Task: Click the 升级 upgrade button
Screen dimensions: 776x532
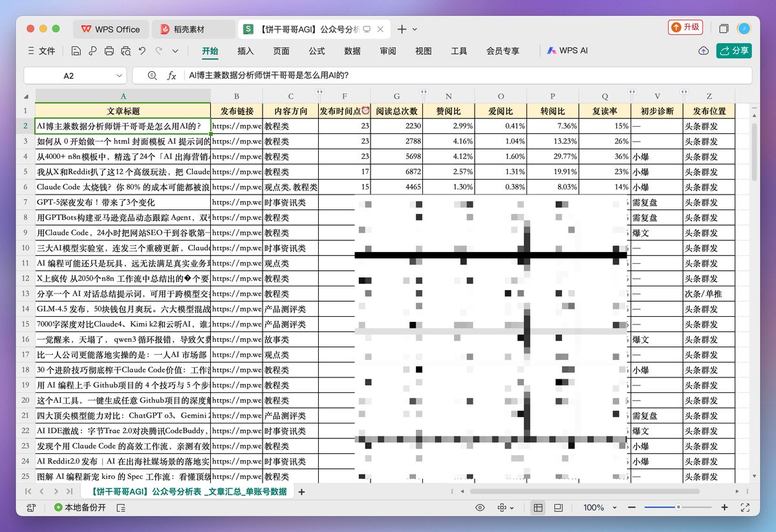Action: coord(685,27)
